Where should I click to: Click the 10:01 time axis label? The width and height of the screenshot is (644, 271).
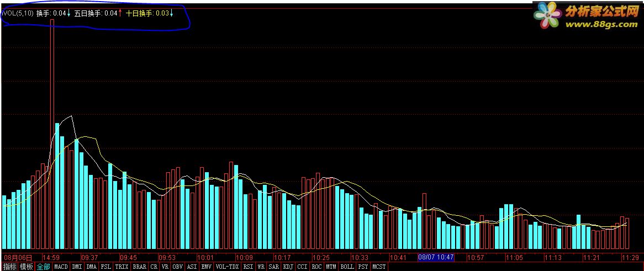click(x=205, y=257)
